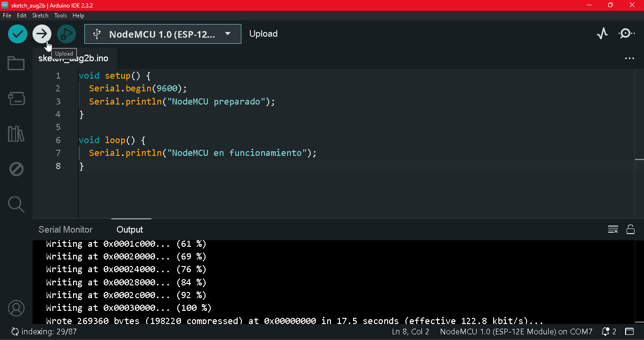Switch to the Serial Monitor tab

click(x=65, y=229)
